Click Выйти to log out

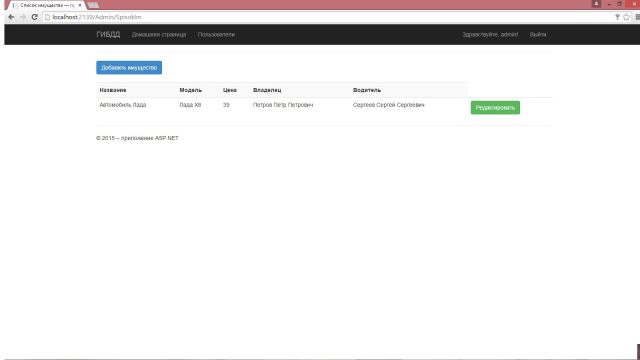click(538, 35)
